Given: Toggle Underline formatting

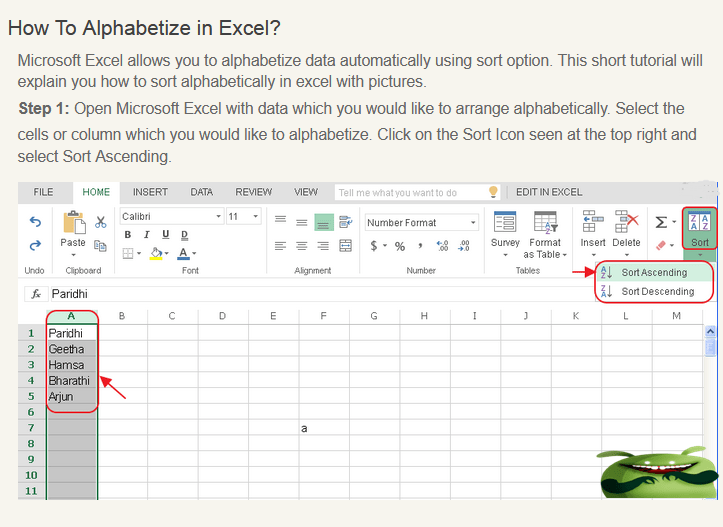Looking at the screenshot, I should pyautogui.click(x=165, y=235).
